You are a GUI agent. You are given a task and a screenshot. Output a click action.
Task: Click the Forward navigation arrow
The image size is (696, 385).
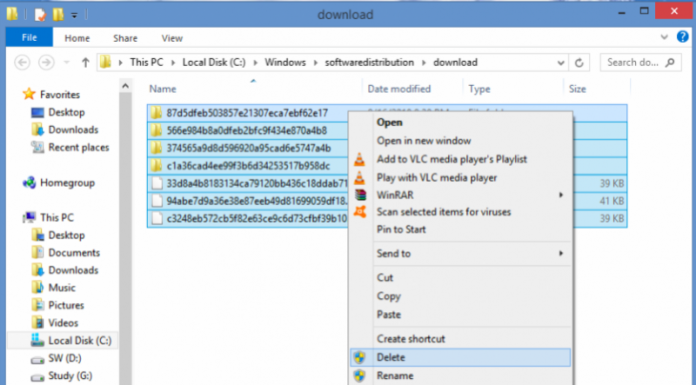tap(46, 63)
